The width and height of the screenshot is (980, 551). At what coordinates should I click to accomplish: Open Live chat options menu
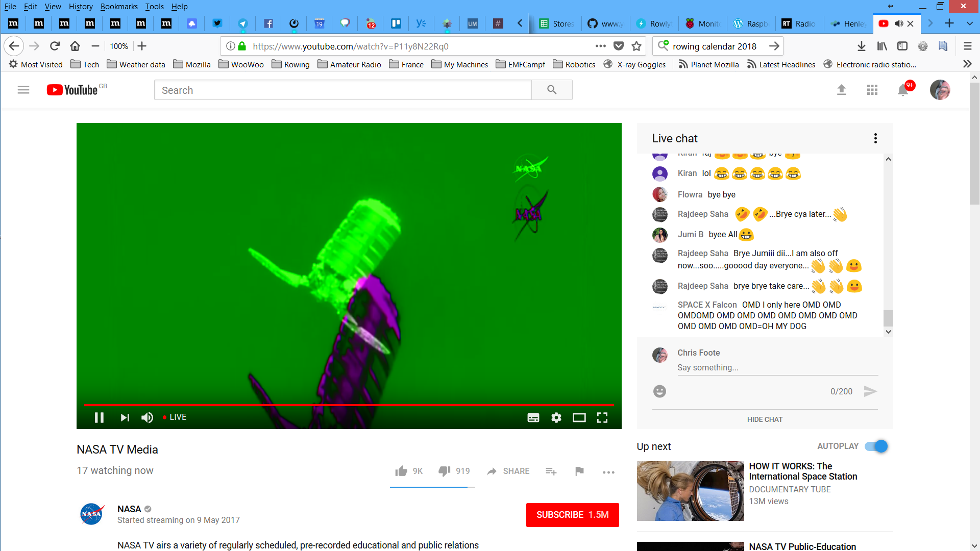click(x=875, y=138)
